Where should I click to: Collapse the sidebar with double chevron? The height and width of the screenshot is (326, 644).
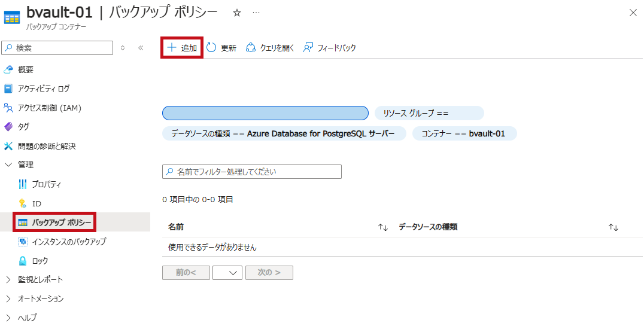coord(141,48)
